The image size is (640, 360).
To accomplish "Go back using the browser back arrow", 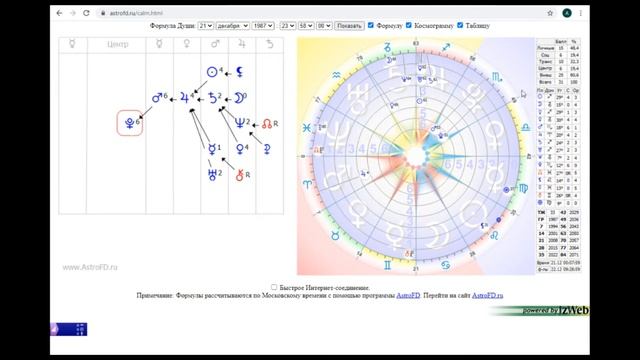I will coord(60,13).
